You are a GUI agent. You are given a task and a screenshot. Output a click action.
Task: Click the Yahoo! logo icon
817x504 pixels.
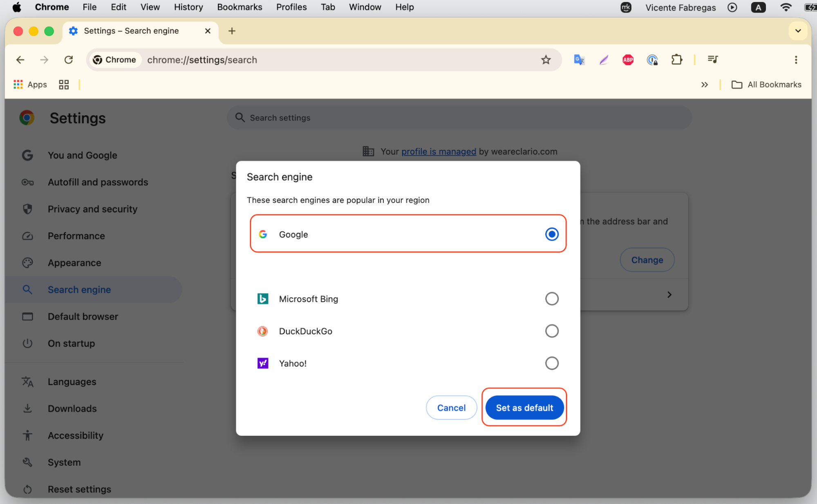click(263, 363)
